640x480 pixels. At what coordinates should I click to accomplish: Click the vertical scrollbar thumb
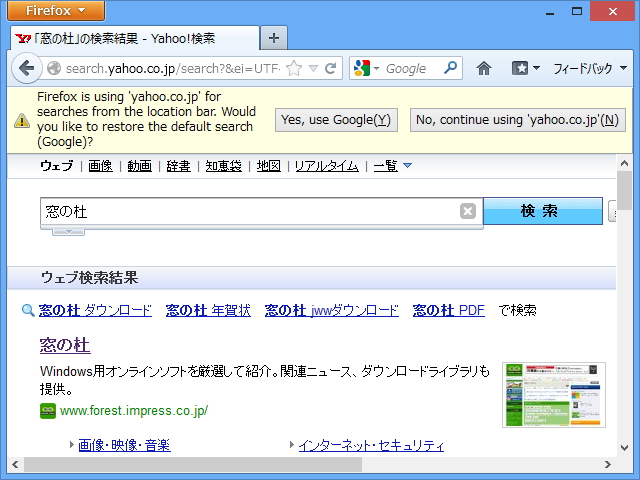click(624, 191)
